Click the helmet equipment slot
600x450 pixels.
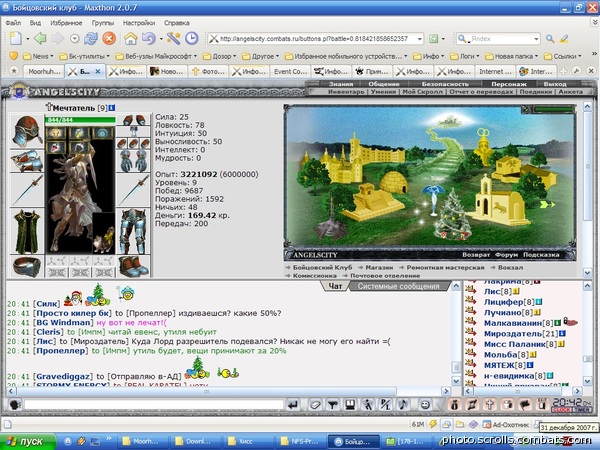pos(27,131)
